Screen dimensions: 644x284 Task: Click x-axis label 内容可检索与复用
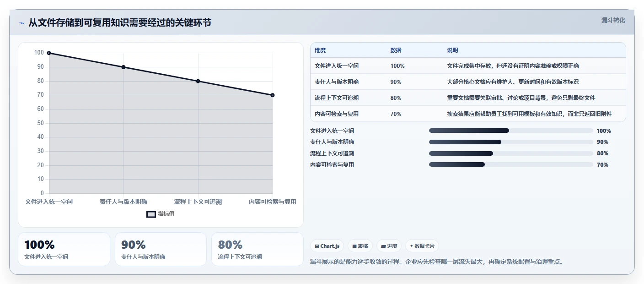(273, 202)
